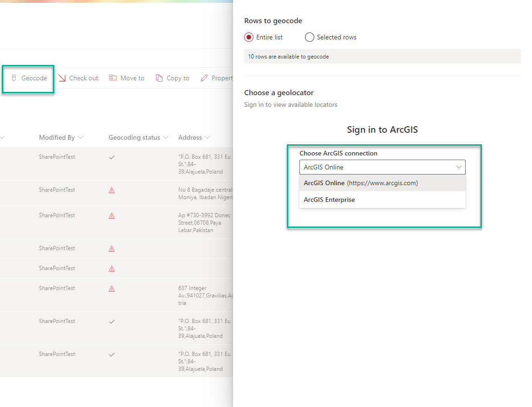Screen dimensions: 532x407
Task: Choose ArcGIS Enterprise option
Action: 383,200
